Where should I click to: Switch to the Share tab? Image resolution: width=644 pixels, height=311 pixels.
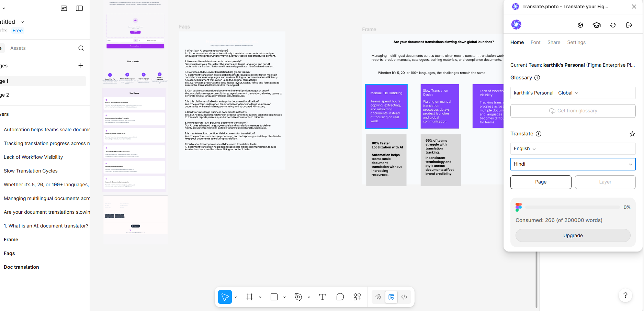click(554, 42)
